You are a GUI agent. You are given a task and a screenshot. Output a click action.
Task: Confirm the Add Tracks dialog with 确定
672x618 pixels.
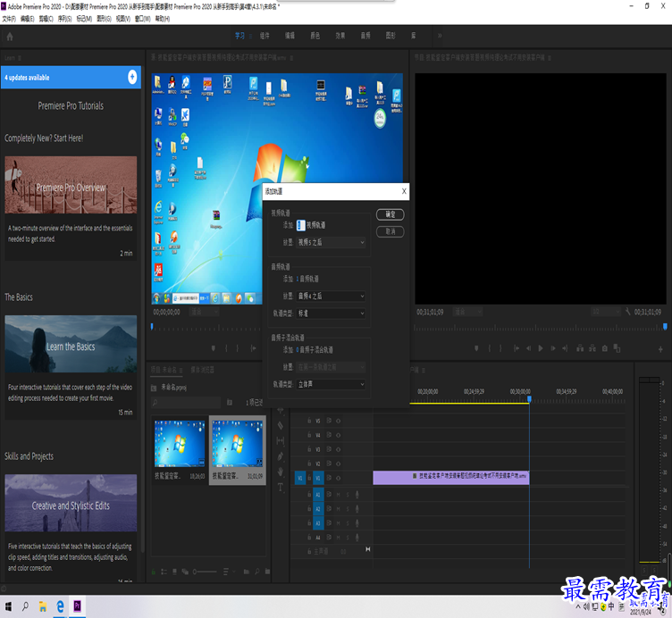tap(390, 214)
